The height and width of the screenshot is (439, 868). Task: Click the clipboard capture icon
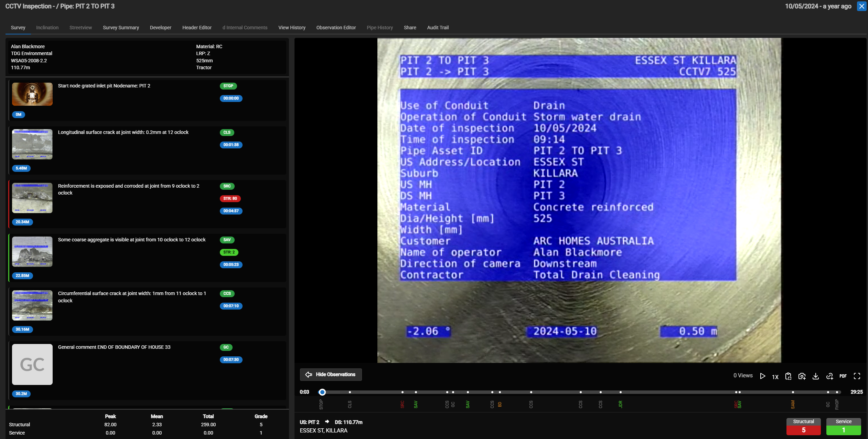coord(788,376)
